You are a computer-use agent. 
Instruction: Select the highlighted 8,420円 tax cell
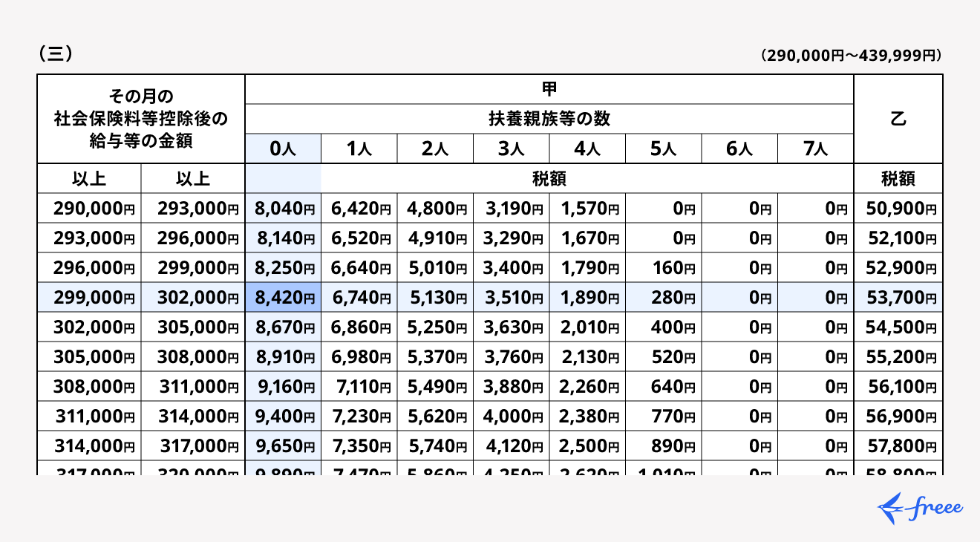(x=283, y=298)
